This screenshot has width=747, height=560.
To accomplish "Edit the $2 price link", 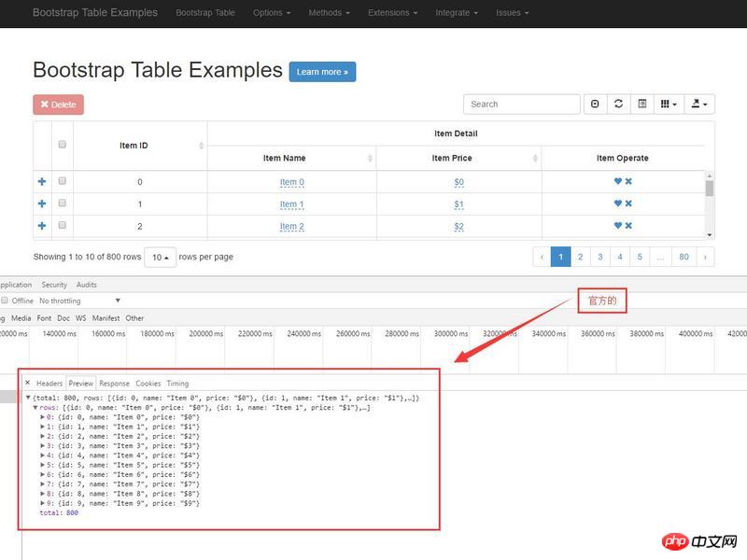I will [x=458, y=226].
